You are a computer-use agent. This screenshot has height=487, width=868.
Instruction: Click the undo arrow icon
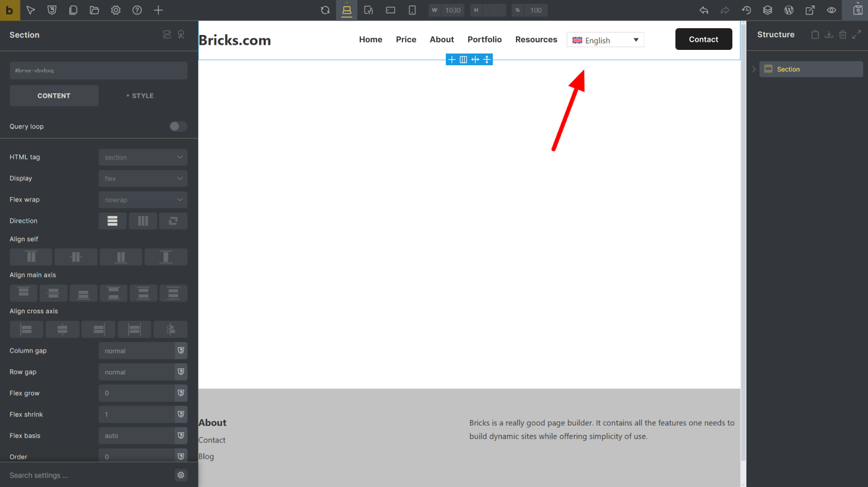coord(704,10)
